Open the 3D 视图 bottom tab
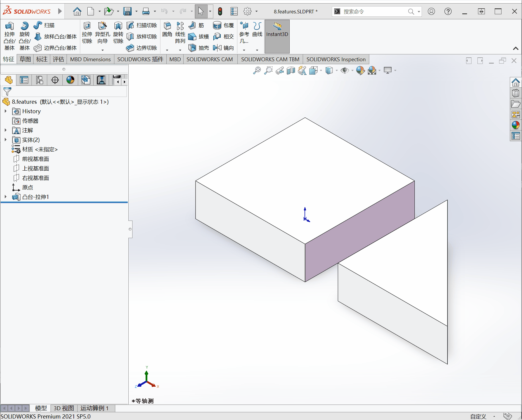The width and height of the screenshot is (522, 420). tap(64, 408)
